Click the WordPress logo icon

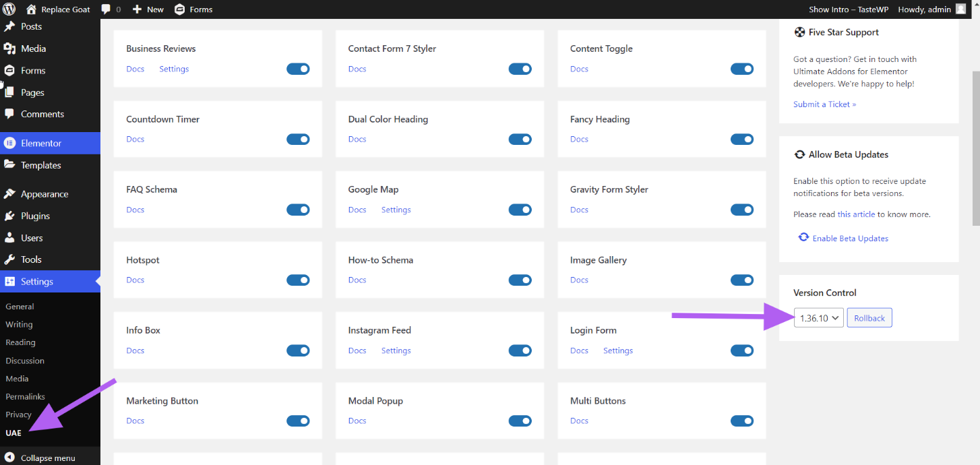(9, 9)
